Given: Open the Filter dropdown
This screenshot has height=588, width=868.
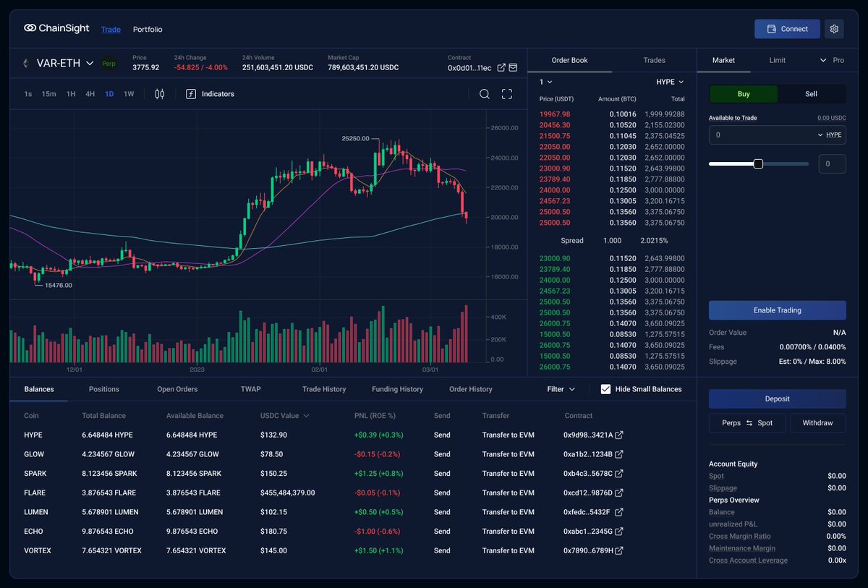Looking at the screenshot, I should click(x=561, y=389).
